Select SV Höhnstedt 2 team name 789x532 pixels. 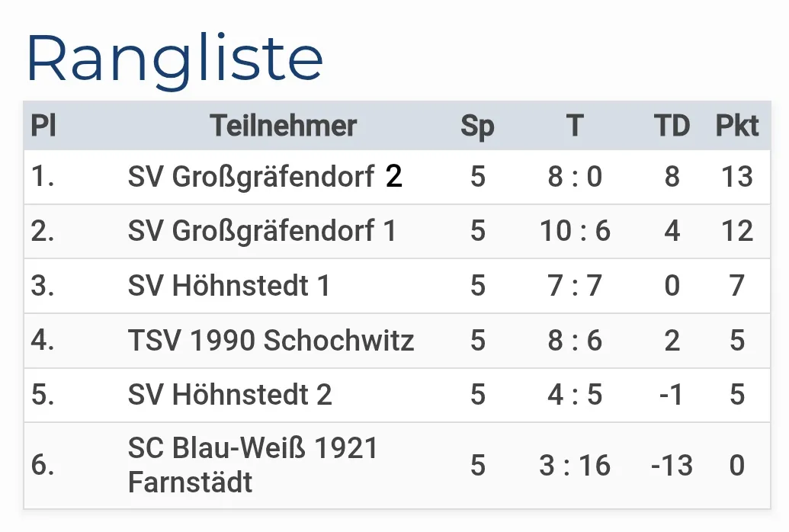pos(229,395)
